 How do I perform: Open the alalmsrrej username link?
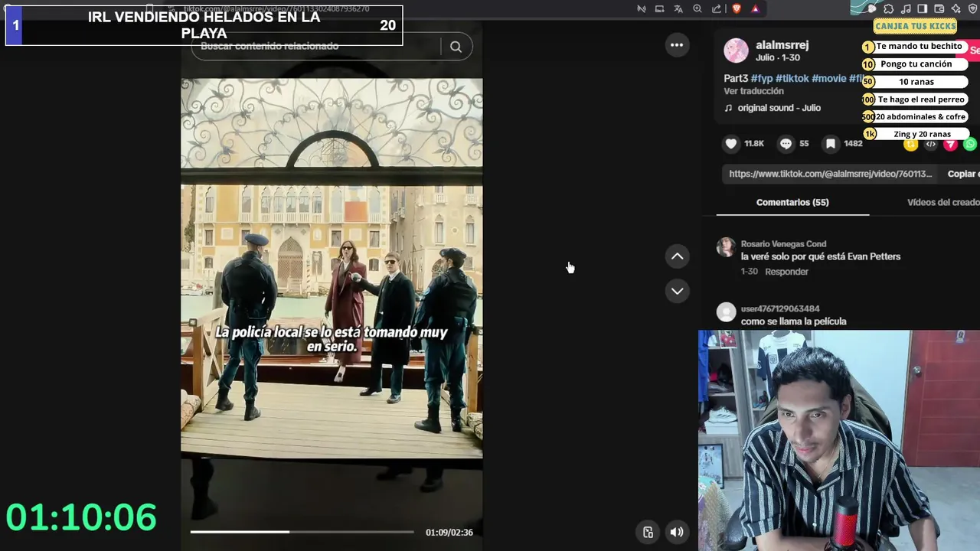click(x=782, y=45)
